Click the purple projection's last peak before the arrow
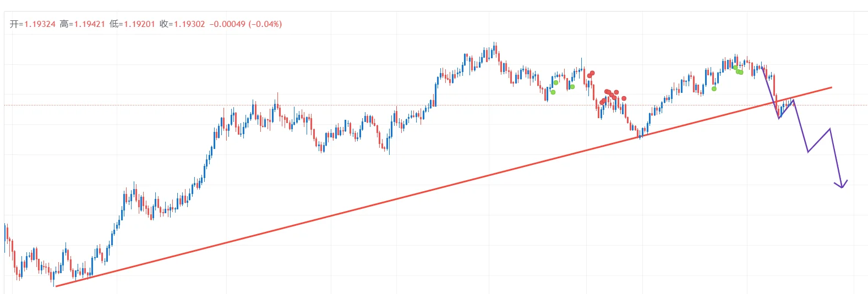The height and width of the screenshot is (294, 868). coord(829,129)
